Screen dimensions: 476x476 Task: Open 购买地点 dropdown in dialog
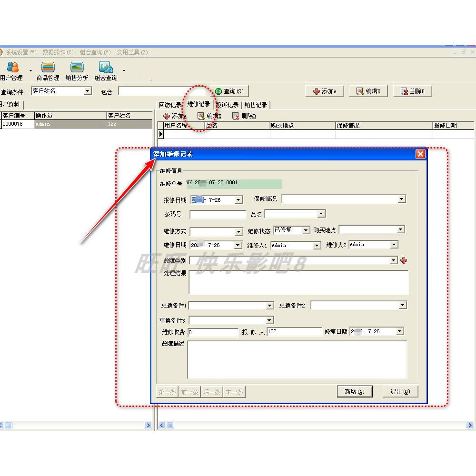tap(401, 229)
